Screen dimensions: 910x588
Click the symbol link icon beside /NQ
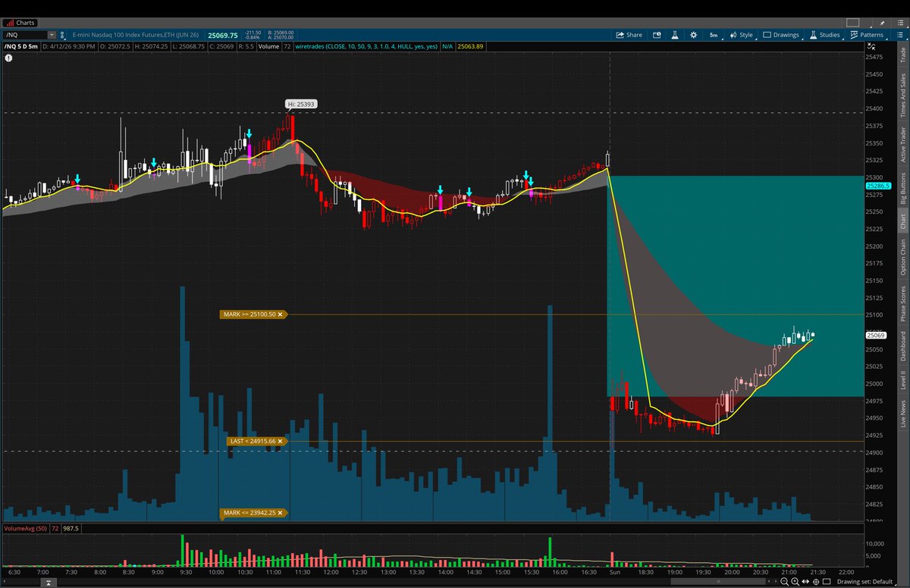point(62,35)
